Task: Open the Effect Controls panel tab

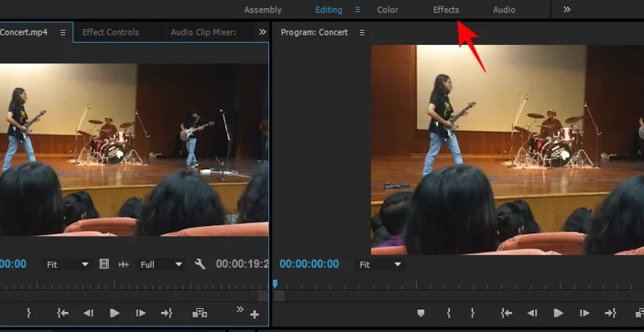Action: (x=110, y=32)
